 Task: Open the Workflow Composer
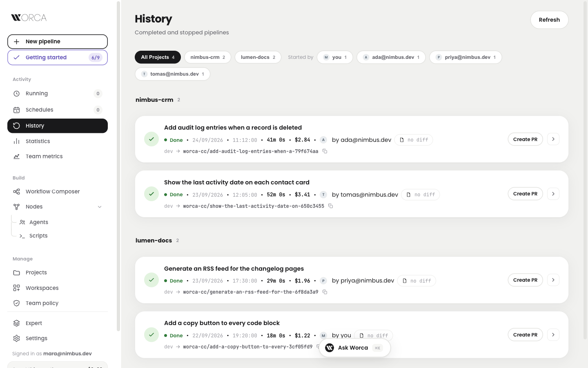click(58, 191)
